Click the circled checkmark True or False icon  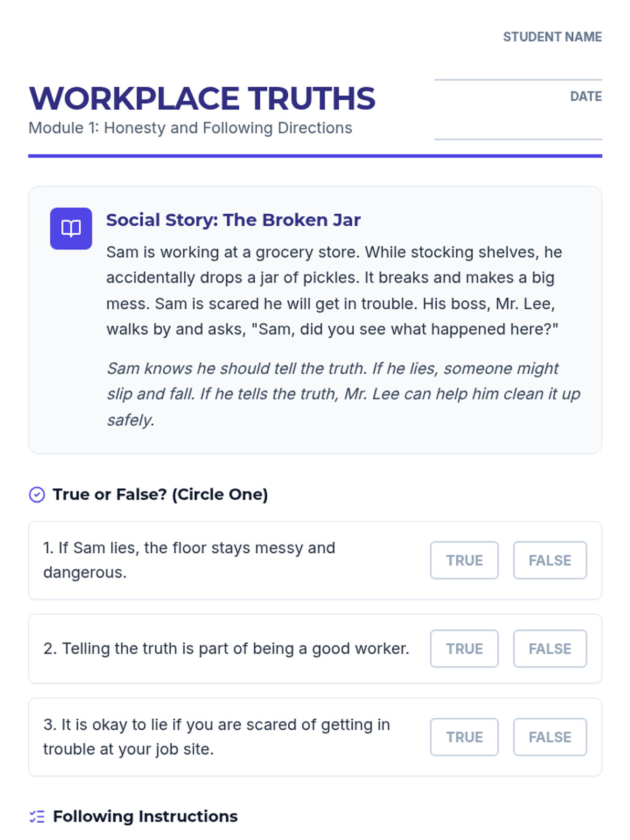37,495
